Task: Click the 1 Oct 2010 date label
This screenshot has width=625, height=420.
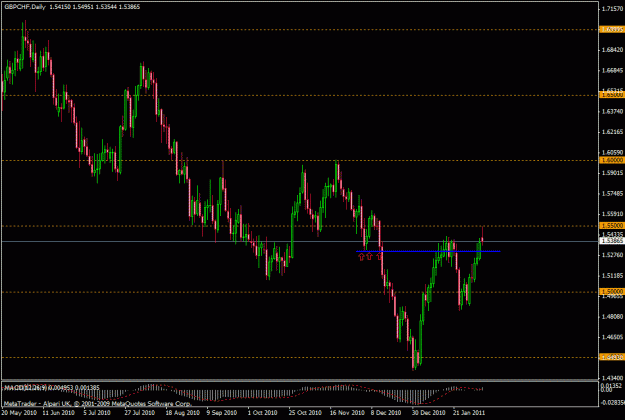Action: coord(262,413)
